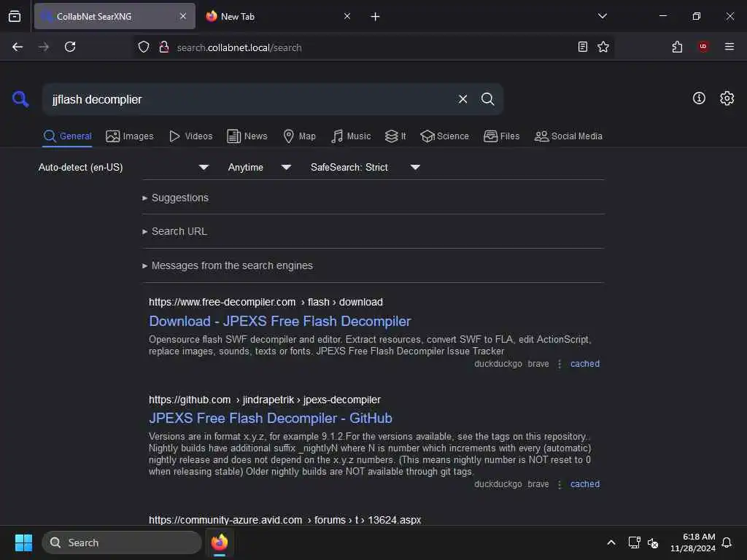Open the muted volume tray icon

click(x=653, y=542)
